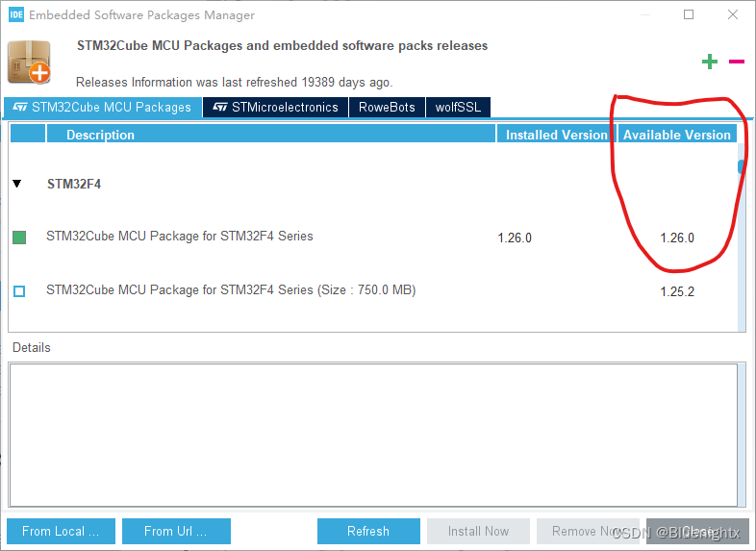Click available version 1.25.2 cell
Viewport: 756px width, 551px height.
click(677, 291)
